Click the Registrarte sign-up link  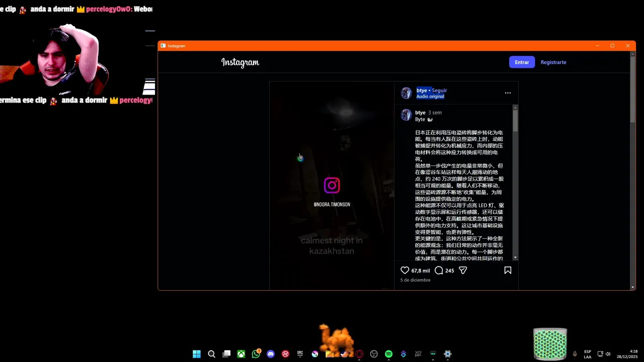553,62
